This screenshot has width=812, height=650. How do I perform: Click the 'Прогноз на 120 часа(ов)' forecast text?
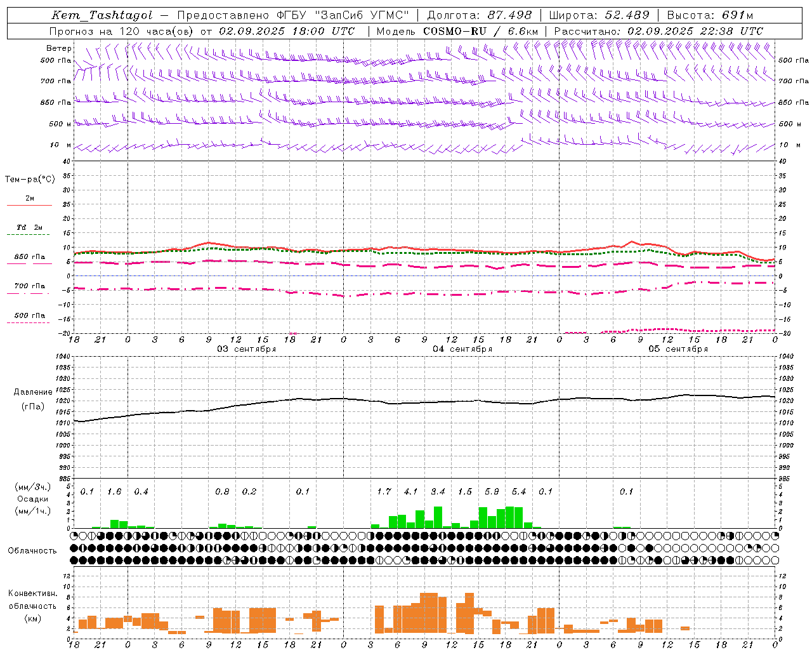[x=122, y=31]
